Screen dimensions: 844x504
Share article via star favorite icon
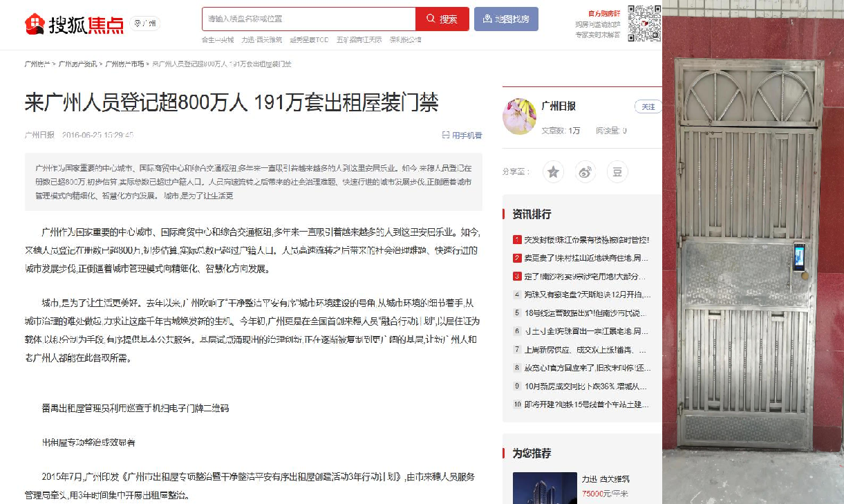point(553,172)
